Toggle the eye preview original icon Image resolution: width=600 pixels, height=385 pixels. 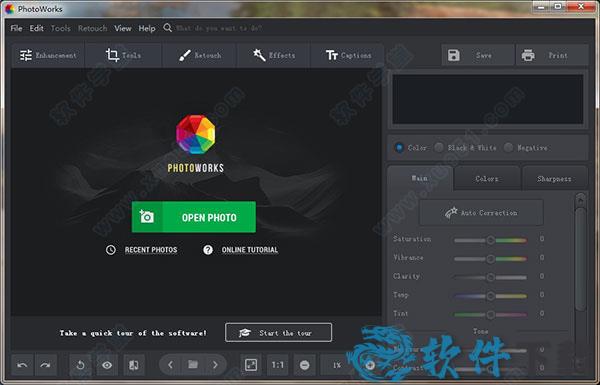pyautogui.click(x=107, y=365)
